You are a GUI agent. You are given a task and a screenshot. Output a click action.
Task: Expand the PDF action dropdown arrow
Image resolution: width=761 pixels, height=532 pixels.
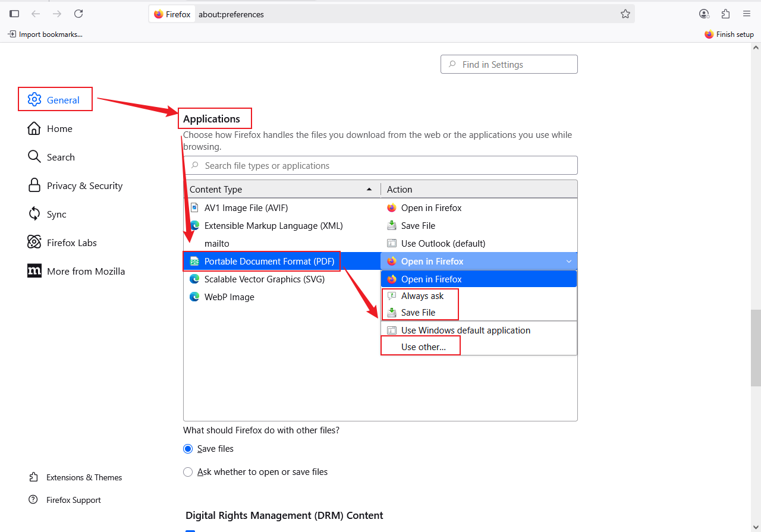pyautogui.click(x=568, y=262)
